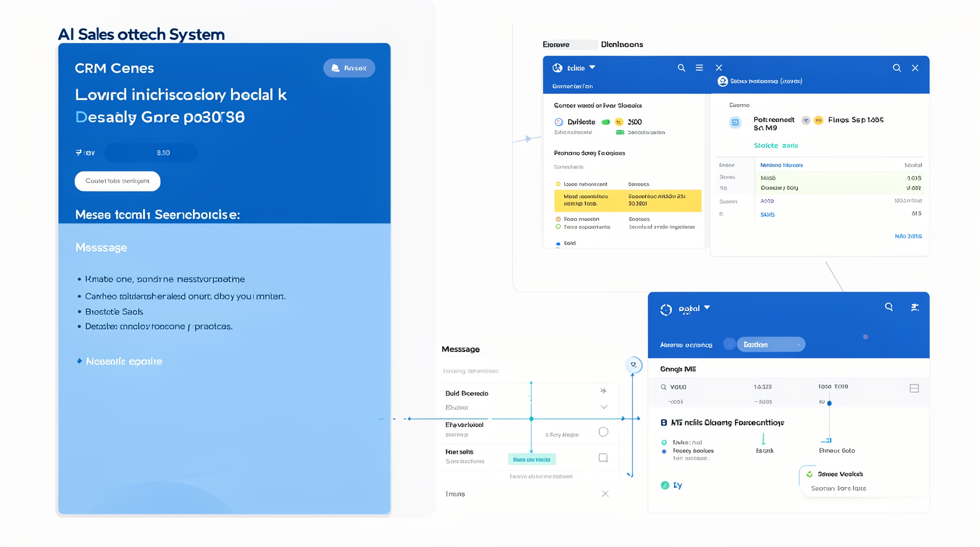This screenshot has height=547, width=980.
Task: Switch to the Eiorowe tab
Action: tap(556, 44)
